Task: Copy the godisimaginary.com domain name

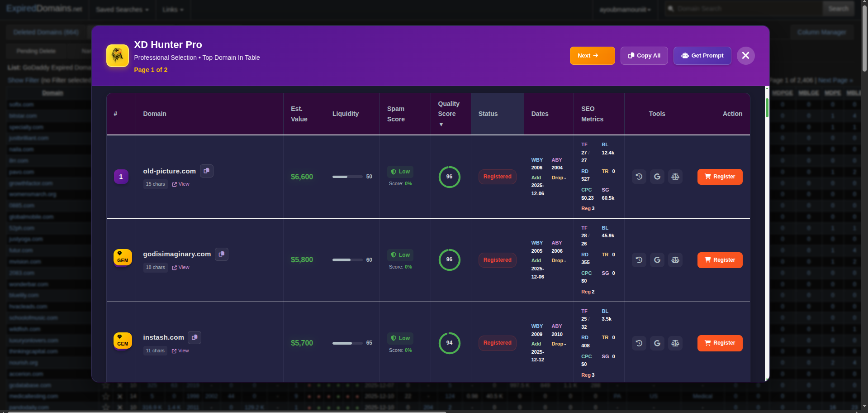Action: 222,254
